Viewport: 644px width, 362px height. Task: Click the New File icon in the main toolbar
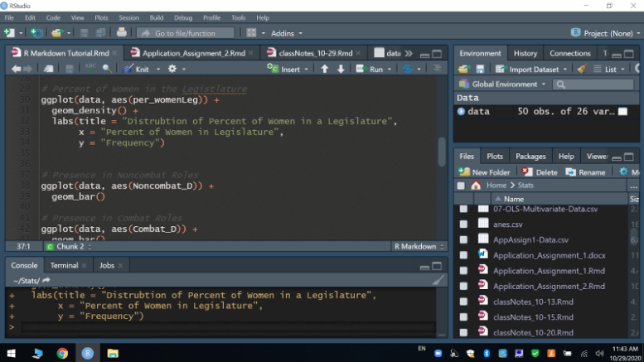[x=9, y=33]
